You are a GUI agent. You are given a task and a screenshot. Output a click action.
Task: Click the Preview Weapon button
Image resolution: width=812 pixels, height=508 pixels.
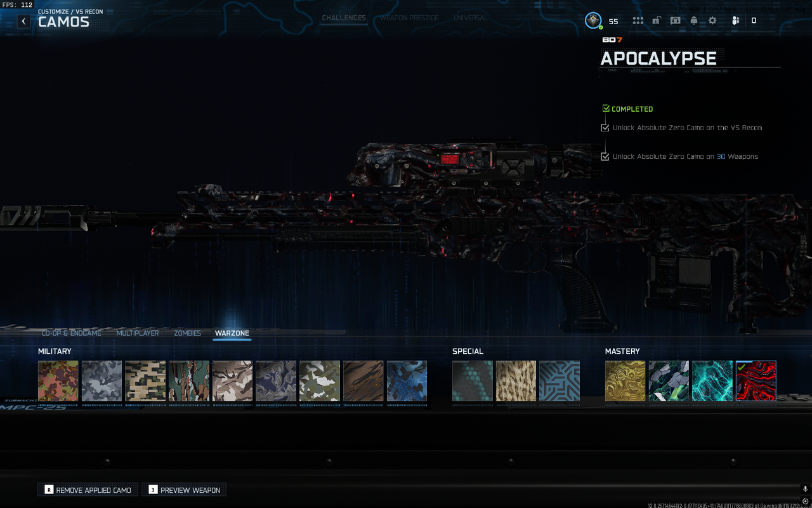click(184, 490)
